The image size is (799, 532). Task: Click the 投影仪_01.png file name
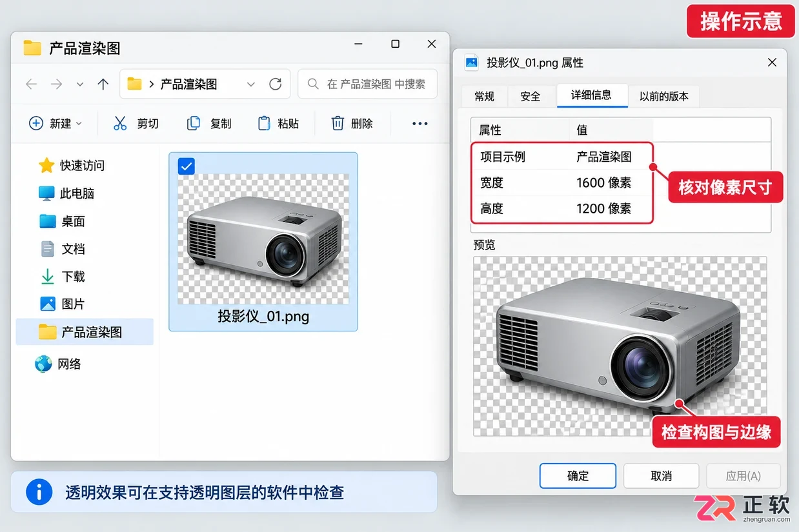(263, 317)
